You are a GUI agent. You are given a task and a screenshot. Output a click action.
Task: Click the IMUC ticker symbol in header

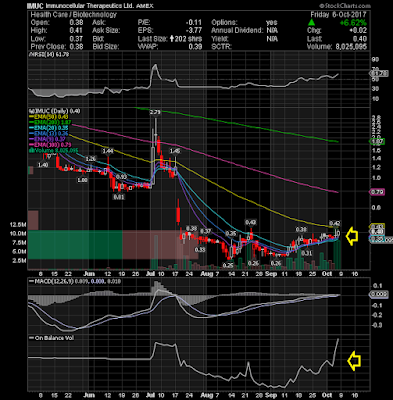coord(36,6)
